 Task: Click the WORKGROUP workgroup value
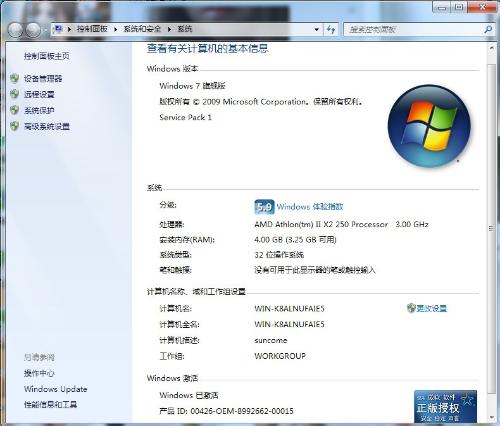click(280, 356)
